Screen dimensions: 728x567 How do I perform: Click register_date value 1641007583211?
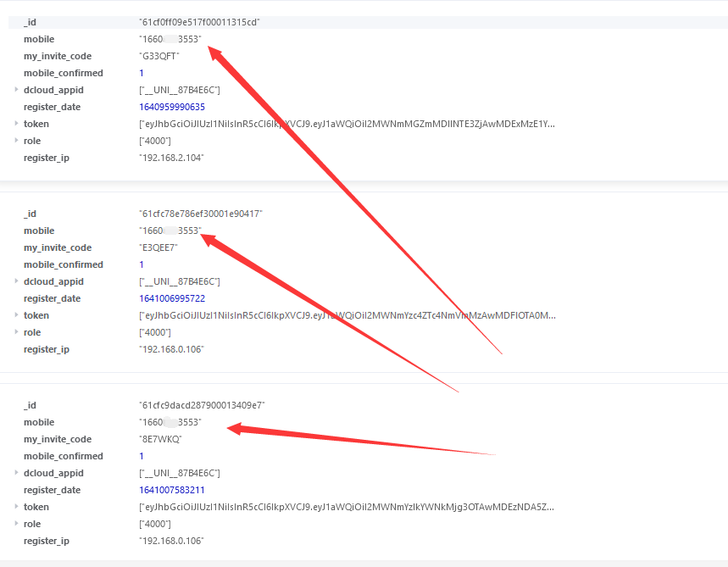[172, 490]
